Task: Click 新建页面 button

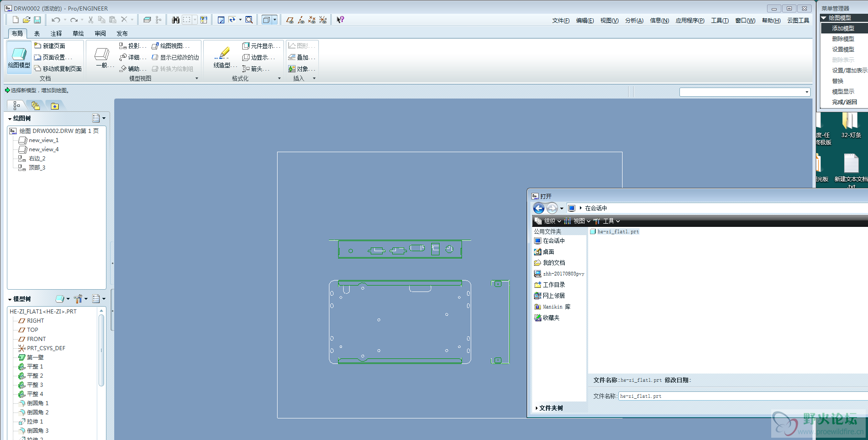Action: (50, 46)
